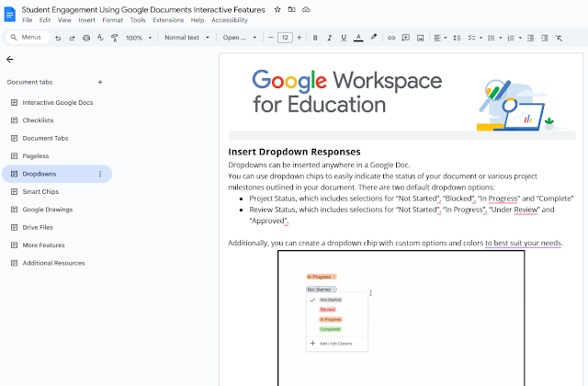Redo the last action
The height and width of the screenshot is (386, 588).
click(x=72, y=38)
